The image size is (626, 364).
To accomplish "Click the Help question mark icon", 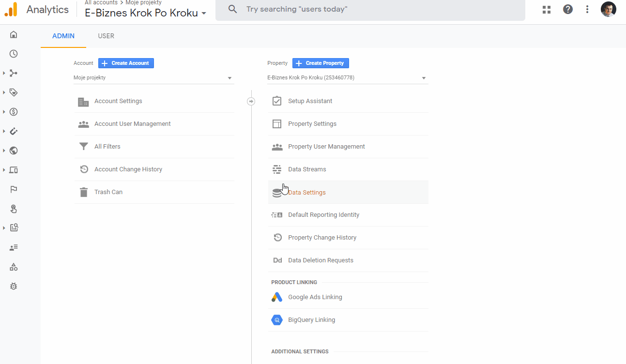I will point(568,9).
